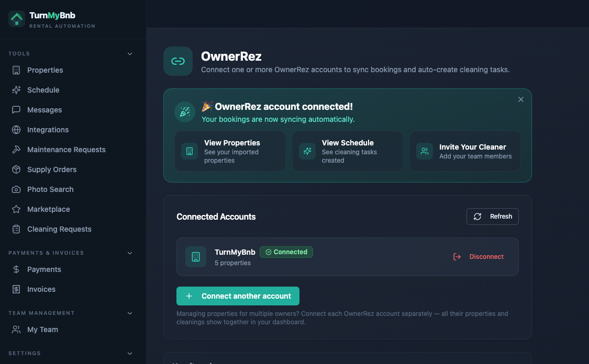
Task: Click the '5 properties' text
Action: (x=232, y=263)
